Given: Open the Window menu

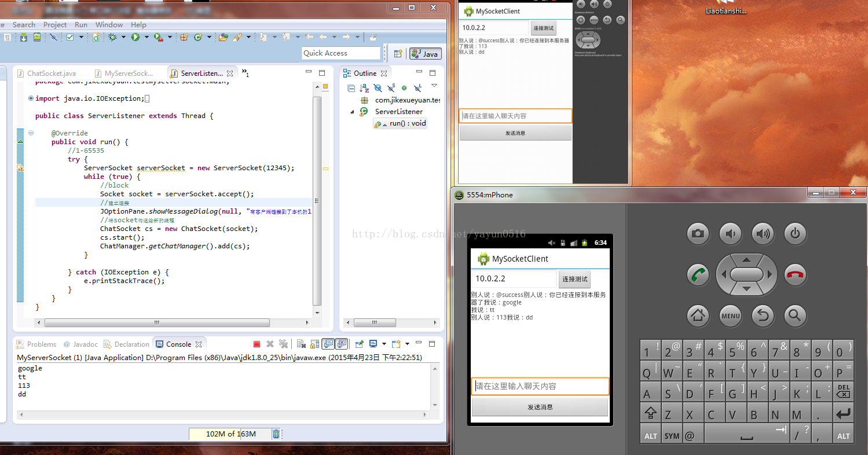Looking at the screenshot, I should point(109,25).
